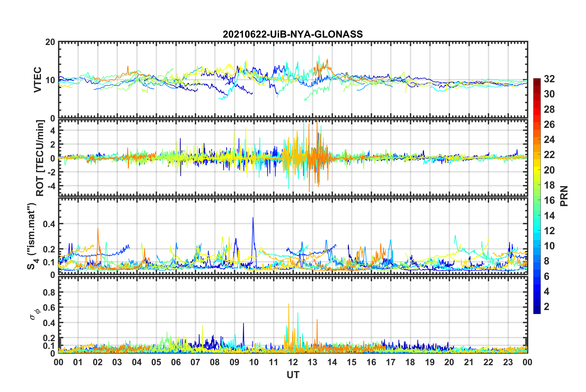
Task: Click the plot title 20210622-UiB-NYA-GLONASS
Action: [x=293, y=34]
